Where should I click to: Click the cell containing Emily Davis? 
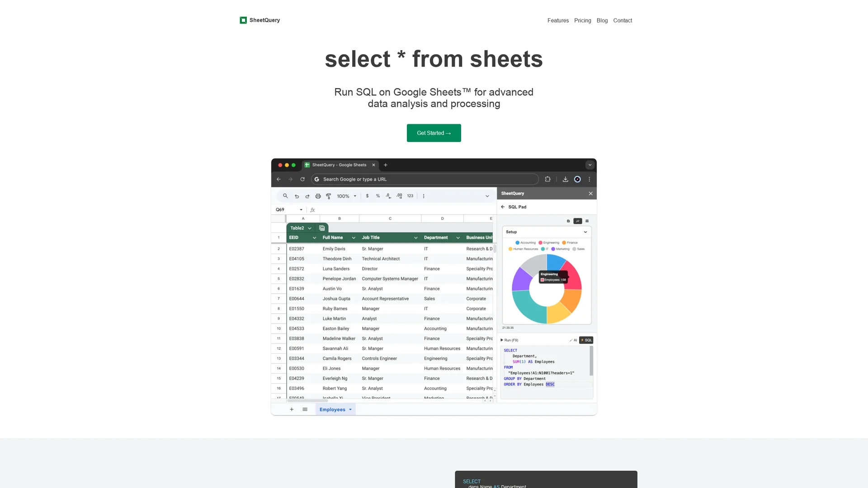(x=339, y=249)
